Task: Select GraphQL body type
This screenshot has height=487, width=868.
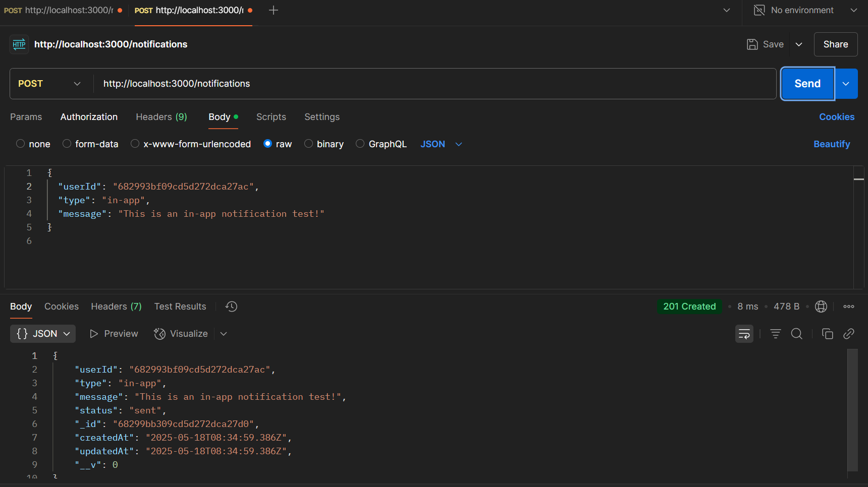Action: 360,144
